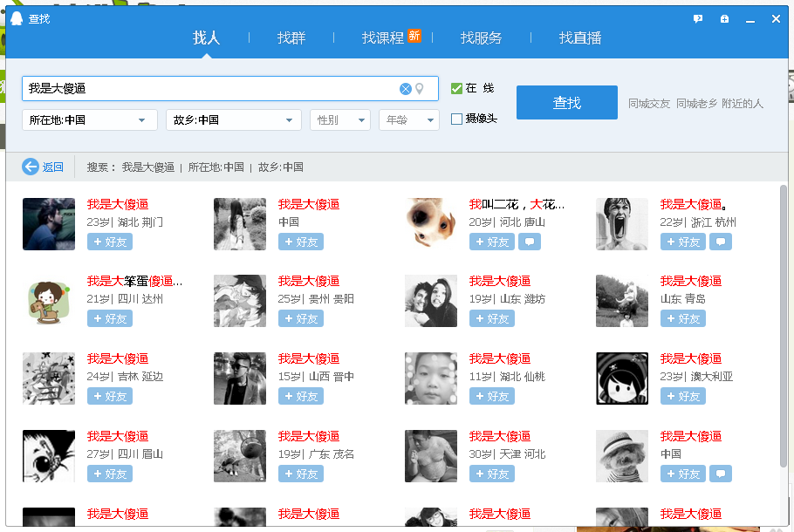The width and height of the screenshot is (794, 532).
Task: Open avatar of 吉林 延边 user
Action: (x=49, y=379)
